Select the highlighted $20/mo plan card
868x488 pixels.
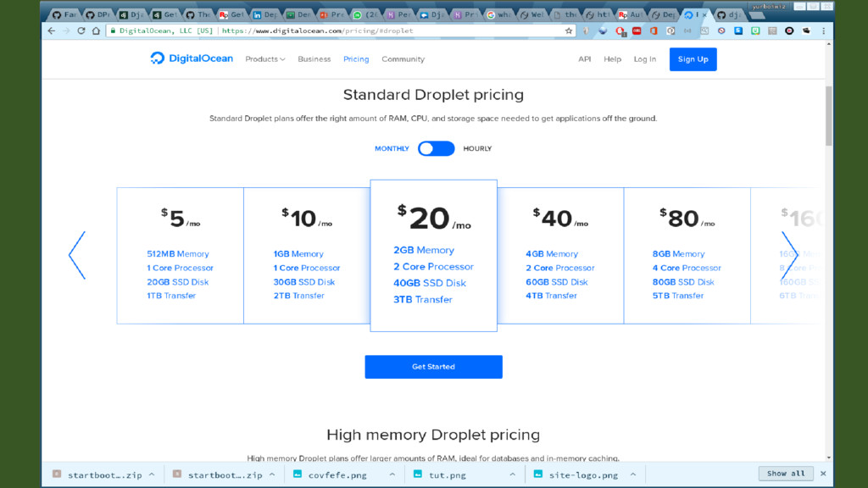click(433, 256)
